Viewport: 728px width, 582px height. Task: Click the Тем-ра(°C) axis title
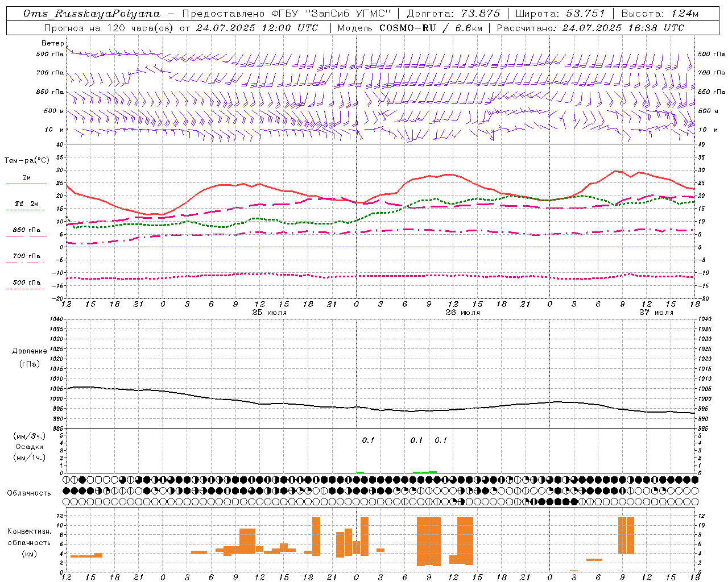tap(27, 161)
